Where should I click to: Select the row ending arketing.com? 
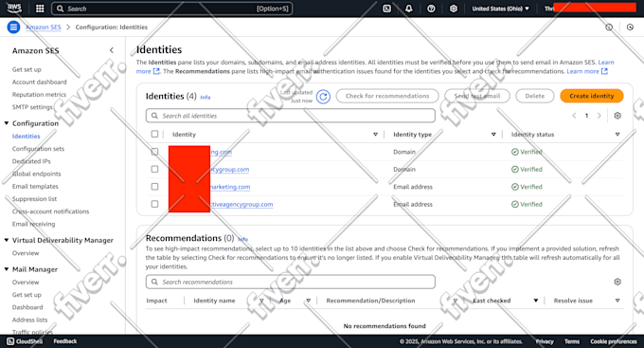tap(154, 187)
